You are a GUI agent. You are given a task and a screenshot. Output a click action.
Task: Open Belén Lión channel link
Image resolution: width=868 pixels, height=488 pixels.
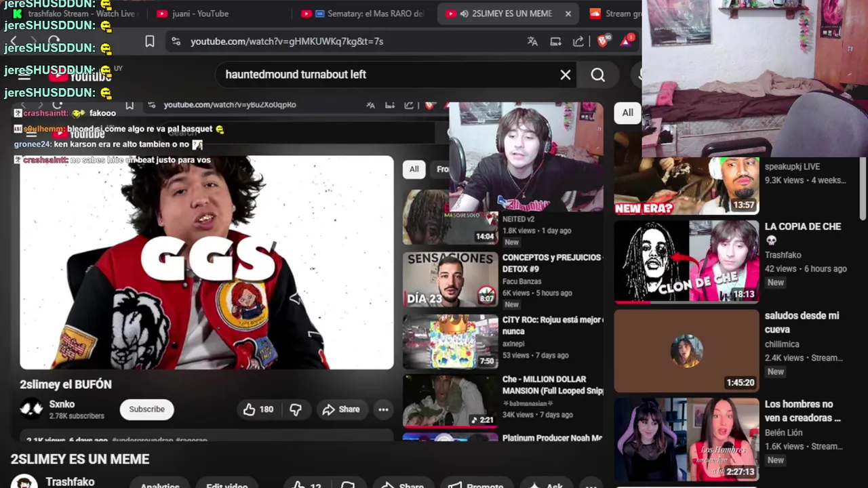click(783, 432)
